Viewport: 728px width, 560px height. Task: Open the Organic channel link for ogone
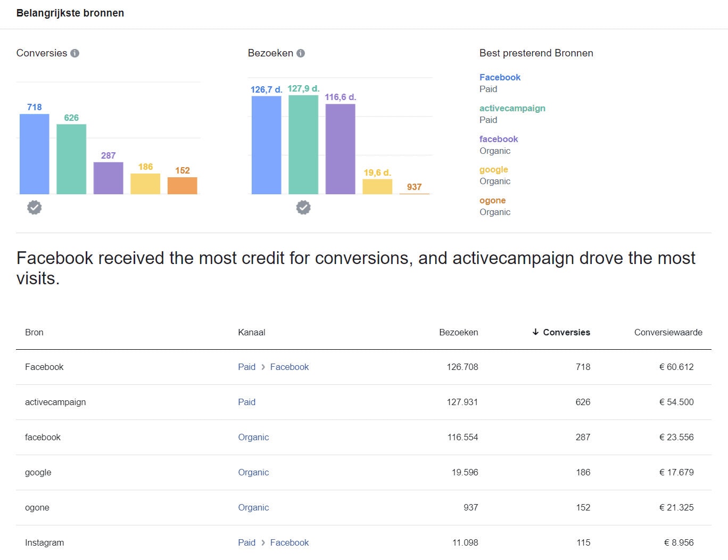pos(253,507)
